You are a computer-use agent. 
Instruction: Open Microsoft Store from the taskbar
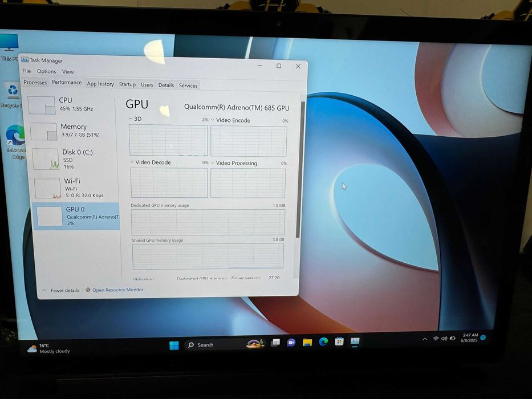coord(339,341)
